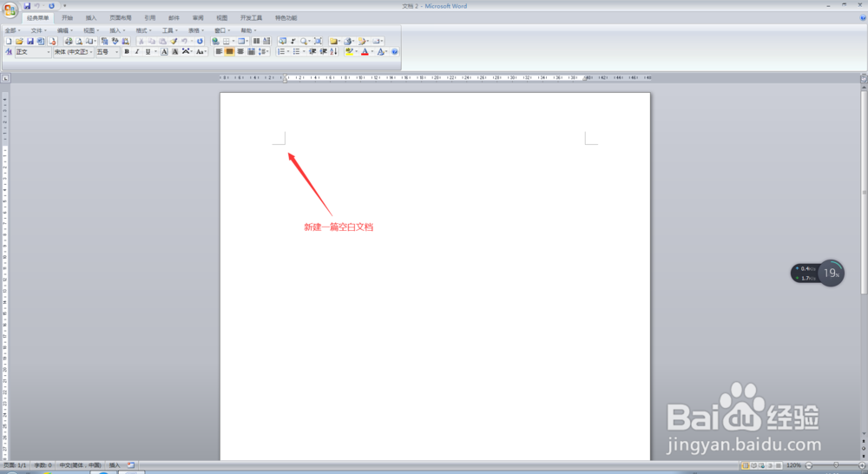The width and height of the screenshot is (868, 474).
Task: Click the zoom slider handle in status bar
Action: click(x=836, y=465)
